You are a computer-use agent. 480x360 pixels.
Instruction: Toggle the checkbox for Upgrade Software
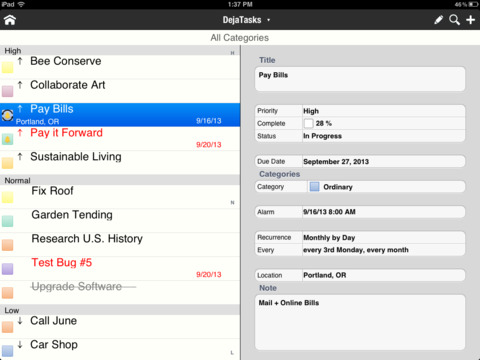click(x=7, y=293)
